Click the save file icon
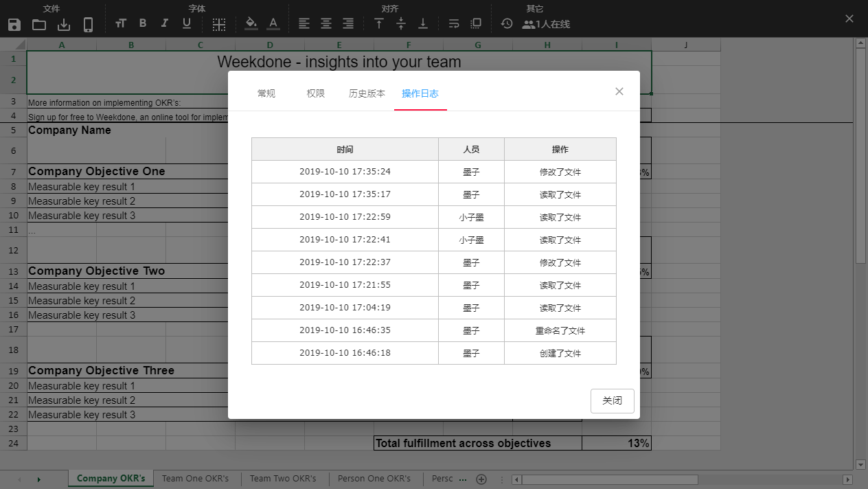Screen dimensions: 868x489 tap(14, 25)
